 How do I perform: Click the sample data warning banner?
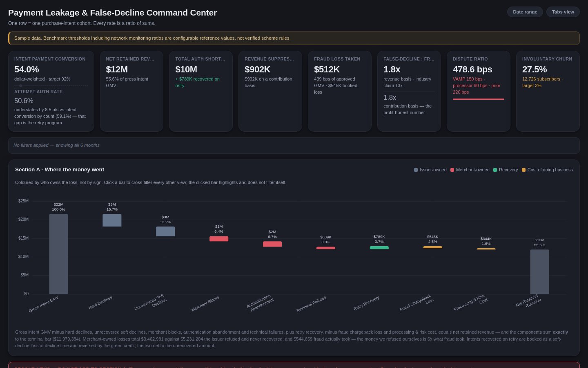point(294,38)
